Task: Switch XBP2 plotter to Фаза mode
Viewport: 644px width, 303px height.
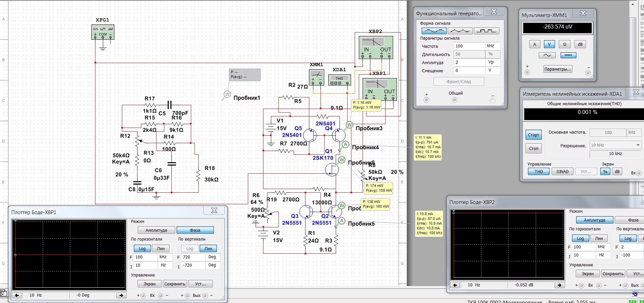Action: click(x=630, y=220)
